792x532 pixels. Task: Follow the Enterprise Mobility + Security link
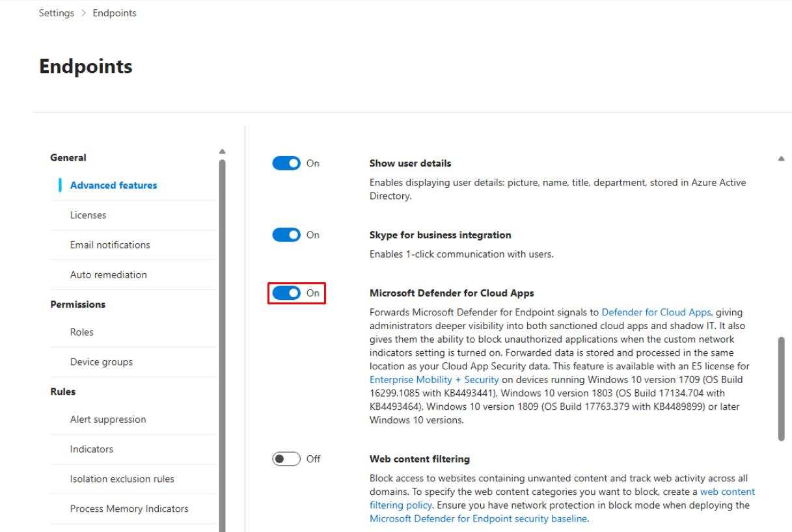coord(434,379)
